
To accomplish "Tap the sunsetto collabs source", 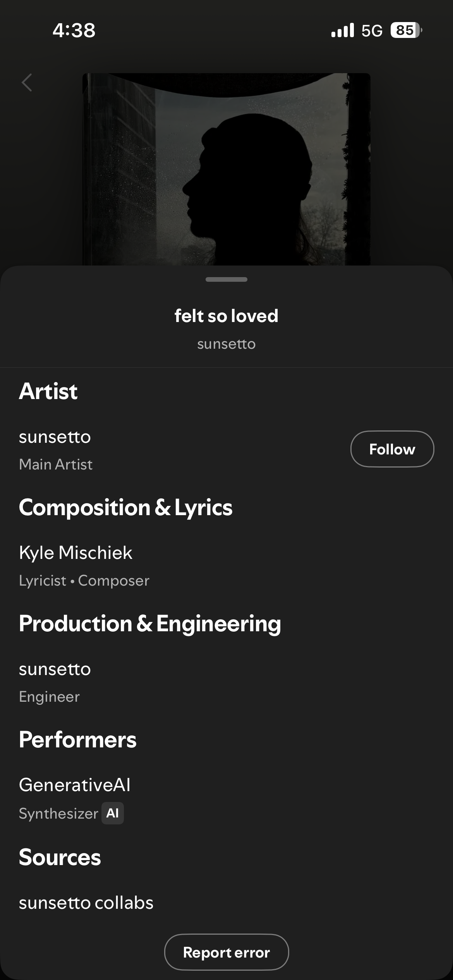I will tap(86, 903).
